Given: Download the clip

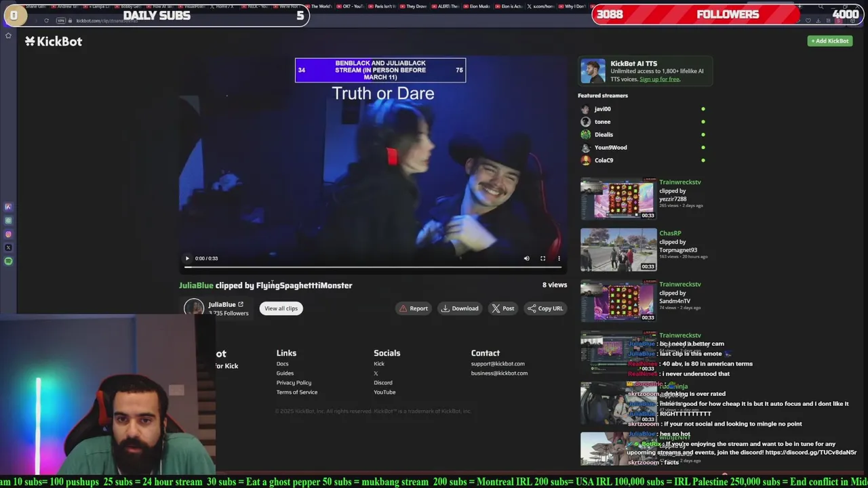Looking at the screenshot, I should 460,308.
